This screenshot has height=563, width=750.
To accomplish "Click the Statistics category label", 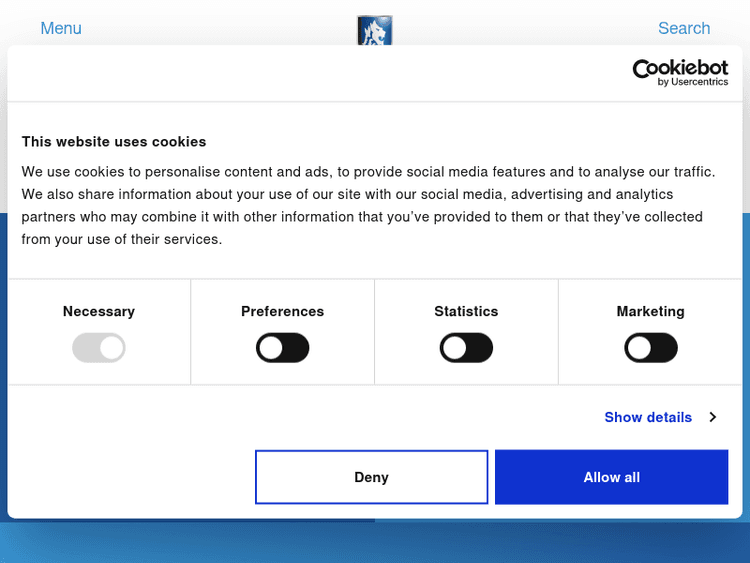I will [x=466, y=311].
